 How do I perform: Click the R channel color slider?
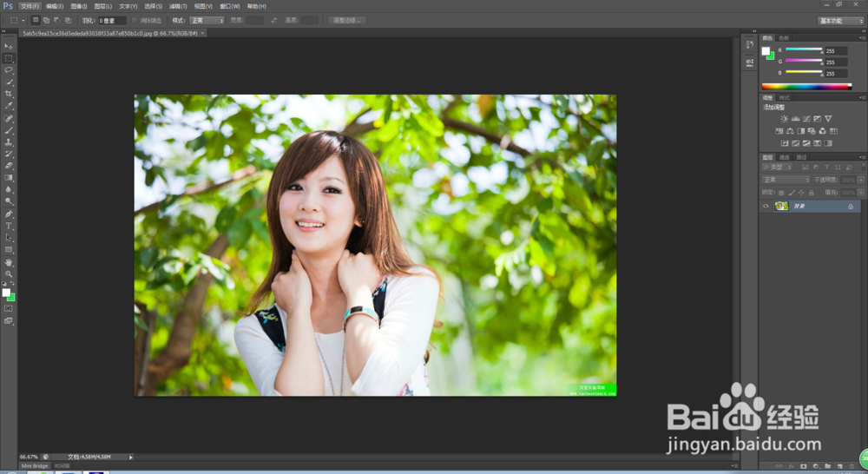[x=804, y=49]
